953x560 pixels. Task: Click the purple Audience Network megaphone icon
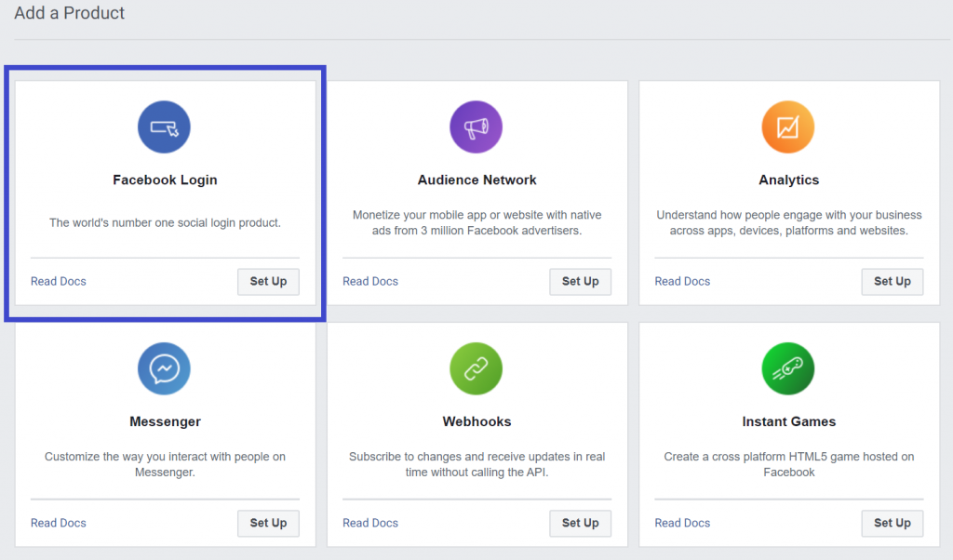pyautogui.click(x=476, y=127)
